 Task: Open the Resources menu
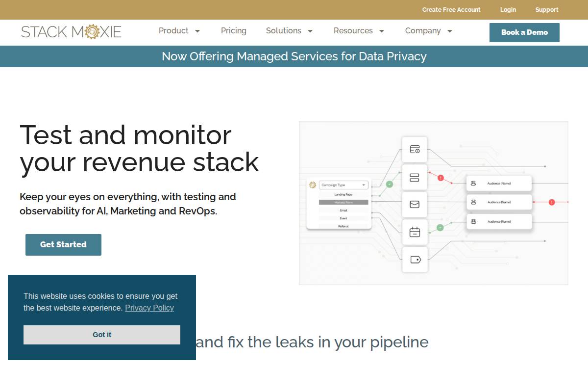click(353, 30)
